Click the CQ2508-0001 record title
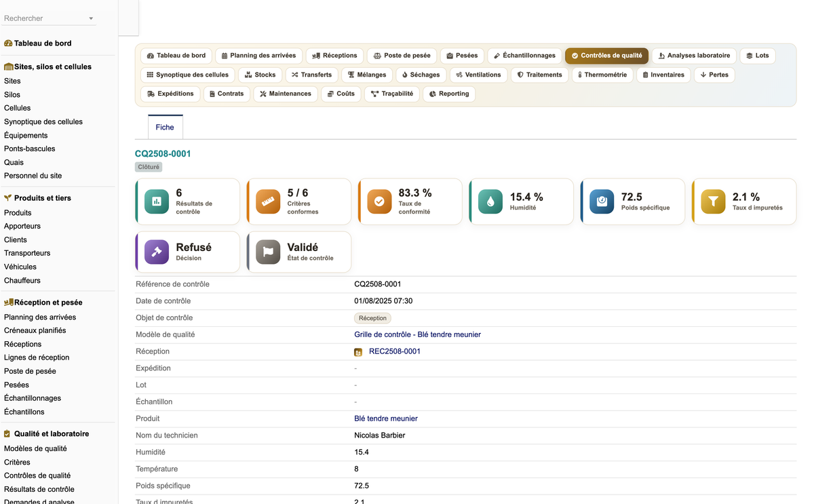 point(163,154)
